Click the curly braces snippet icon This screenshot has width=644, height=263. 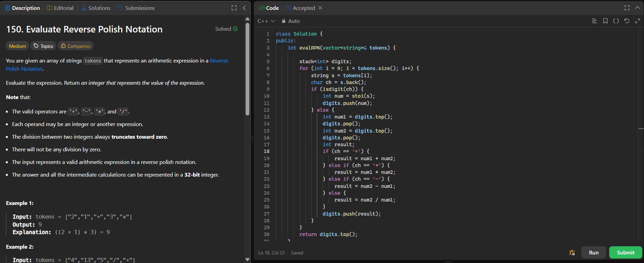pyautogui.click(x=616, y=21)
